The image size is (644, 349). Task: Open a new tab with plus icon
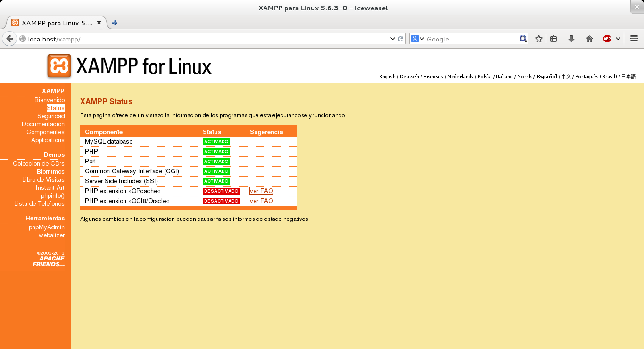coord(114,23)
